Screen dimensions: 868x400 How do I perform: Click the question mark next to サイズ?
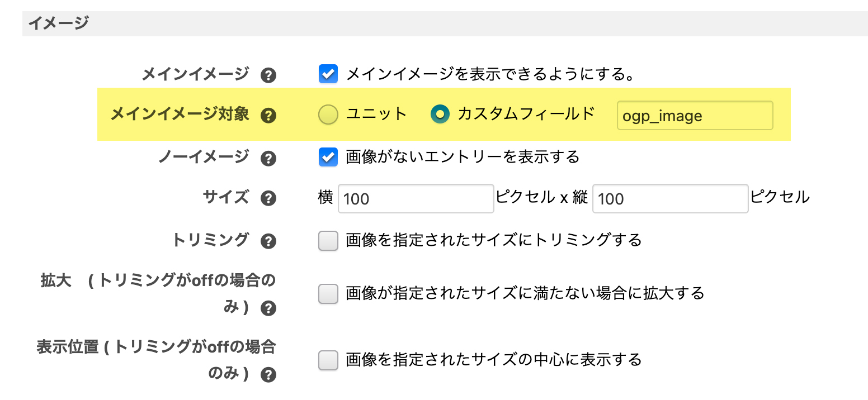coord(268,198)
